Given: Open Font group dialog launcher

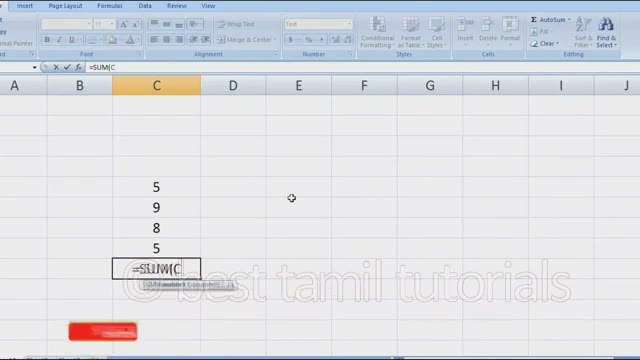Looking at the screenshot, I should point(139,54).
